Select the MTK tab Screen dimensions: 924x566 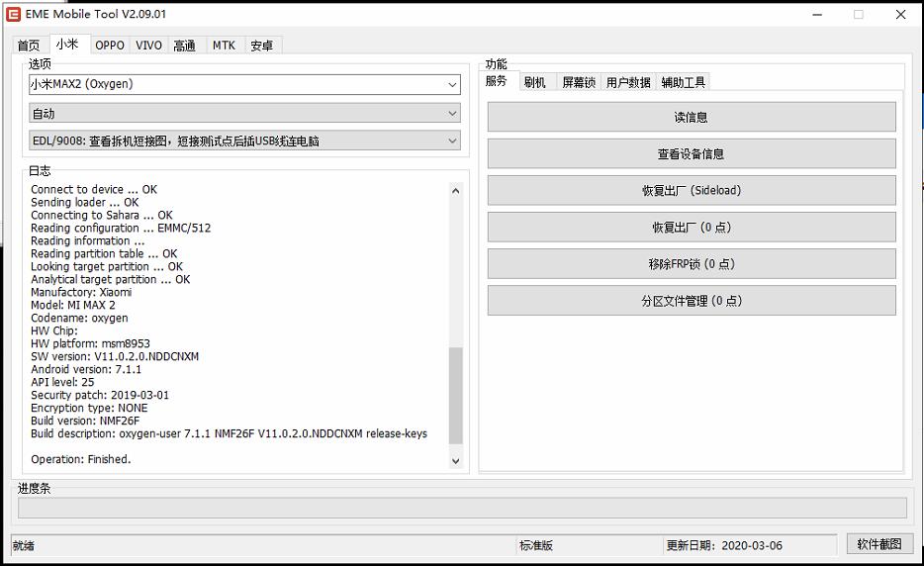tap(224, 46)
